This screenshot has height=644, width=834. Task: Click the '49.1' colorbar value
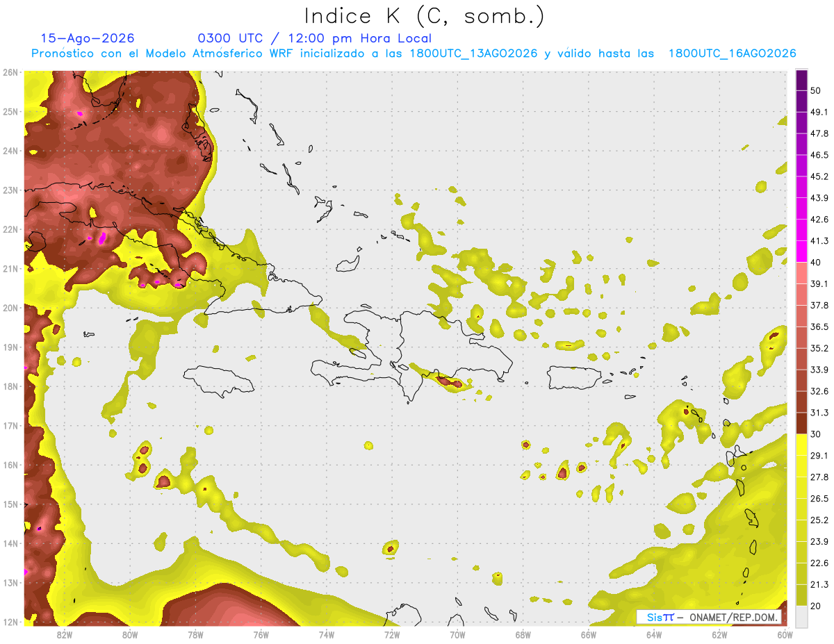coord(819,112)
